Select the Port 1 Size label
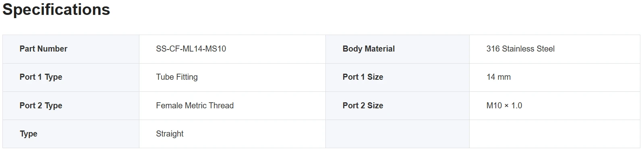This screenshot has height=151, width=644. tap(363, 77)
